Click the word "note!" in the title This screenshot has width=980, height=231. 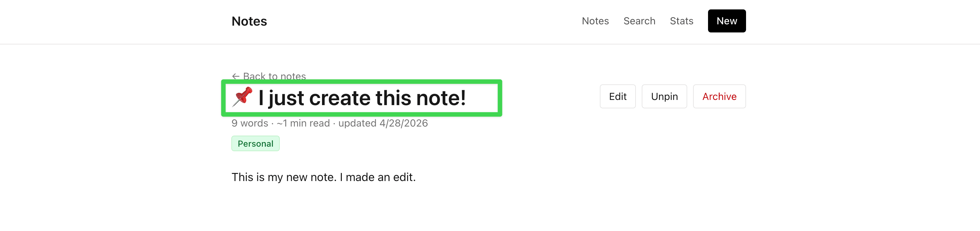tap(441, 98)
